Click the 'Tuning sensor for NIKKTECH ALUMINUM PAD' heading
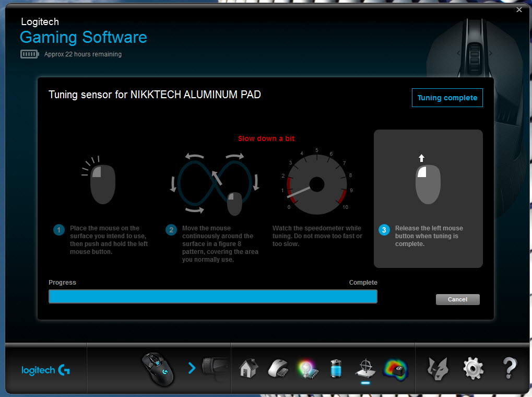This screenshot has width=532, height=397. 155,95
